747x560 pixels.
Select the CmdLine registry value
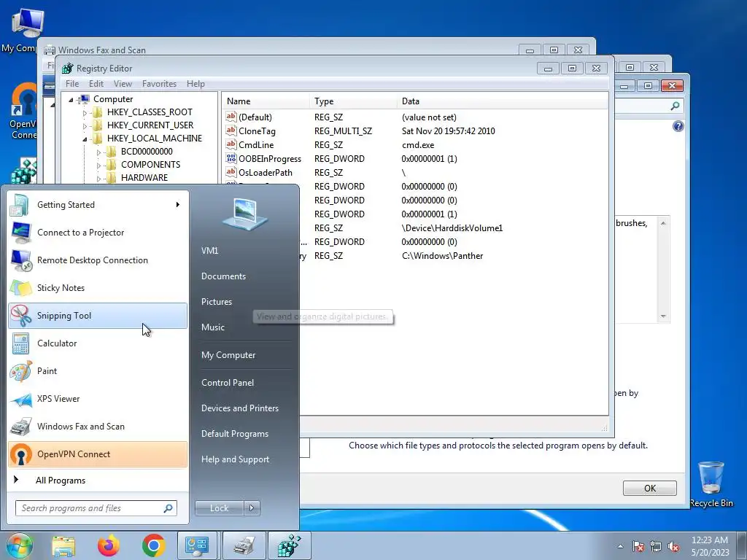click(256, 145)
